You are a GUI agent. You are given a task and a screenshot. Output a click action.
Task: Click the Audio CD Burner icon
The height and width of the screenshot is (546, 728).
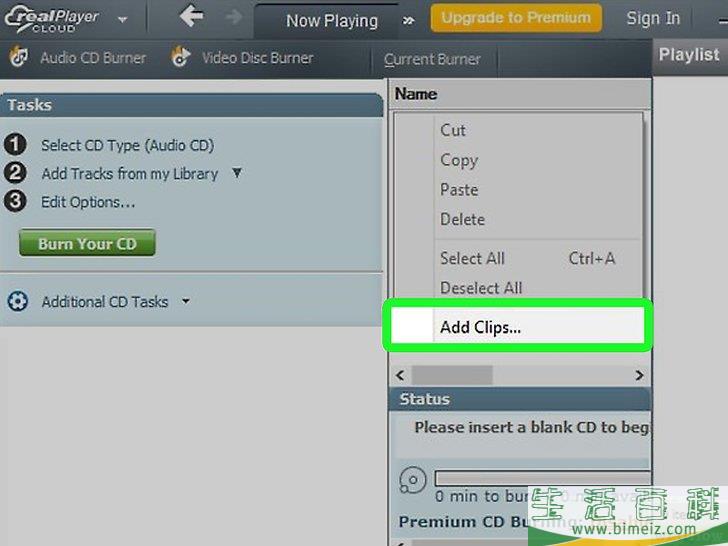click(x=19, y=57)
